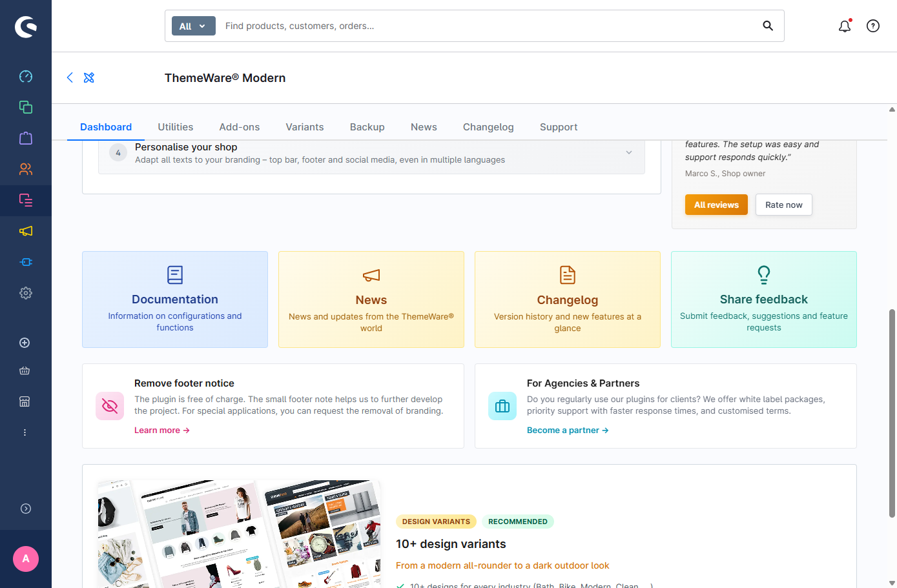
Task: Click the Rate now button
Action: pyautogui.click(x=784, y=205)
